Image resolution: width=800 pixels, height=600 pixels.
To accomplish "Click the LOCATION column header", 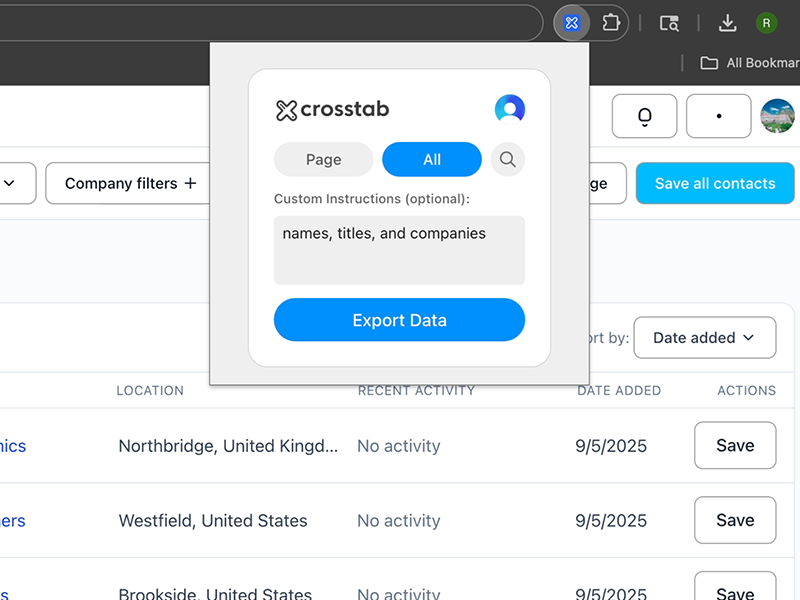I will (150, 390).
